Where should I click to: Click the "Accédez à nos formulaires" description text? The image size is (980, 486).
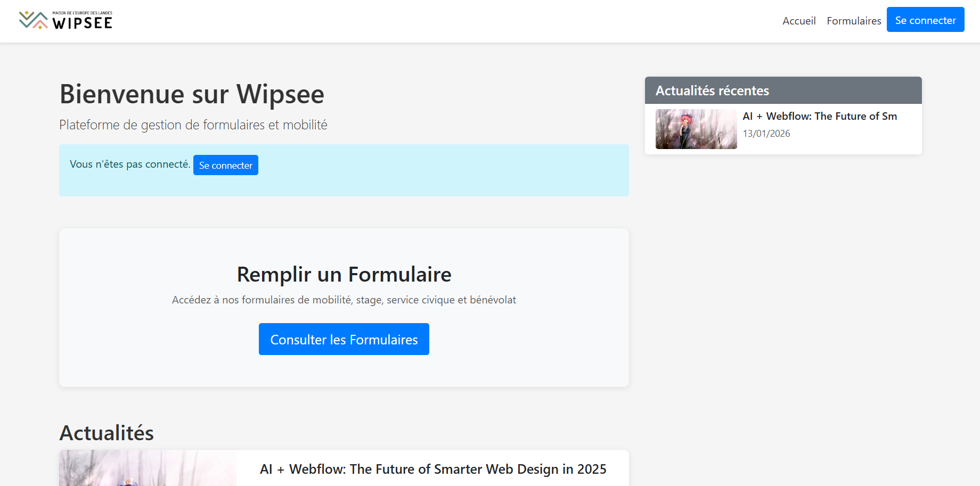pyautogui.click(x=344, y=300)
